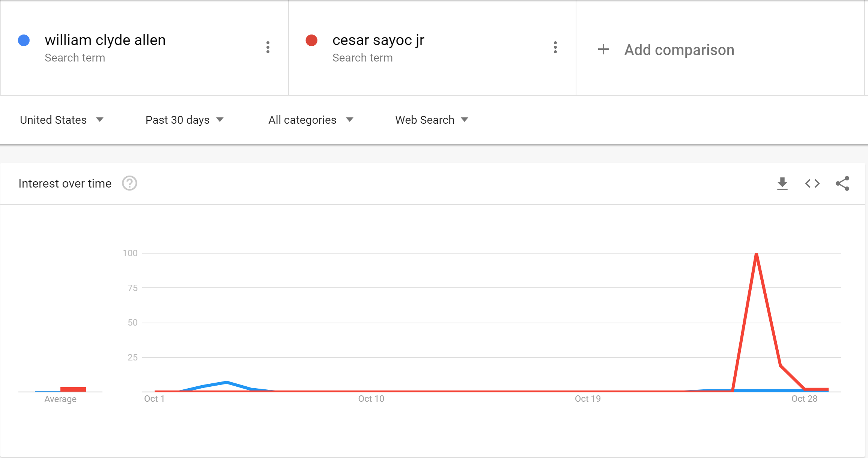
Task: Click the red Average bar
Action: click(73, 389)
